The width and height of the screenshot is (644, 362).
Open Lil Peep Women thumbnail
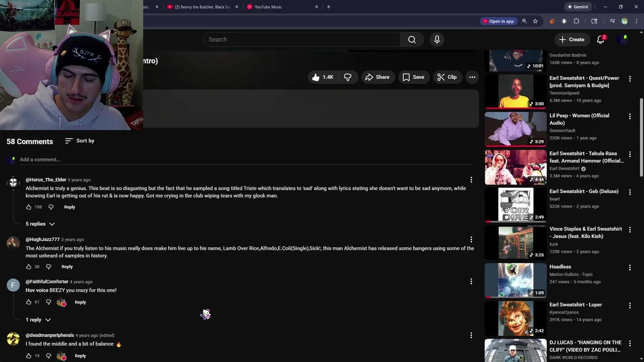tap(516, 129)
